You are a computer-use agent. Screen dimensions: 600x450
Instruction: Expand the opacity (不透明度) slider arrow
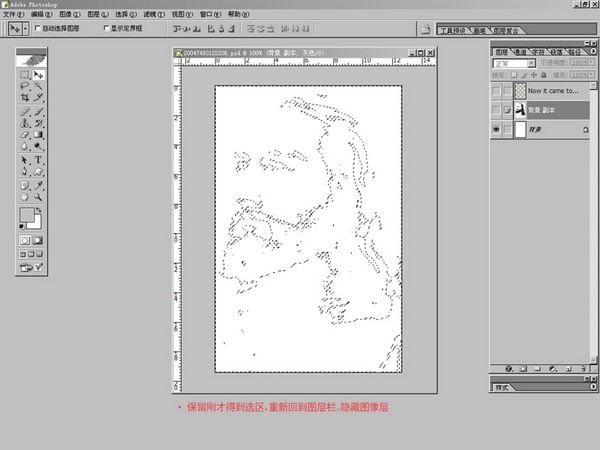tap(590, 63)
